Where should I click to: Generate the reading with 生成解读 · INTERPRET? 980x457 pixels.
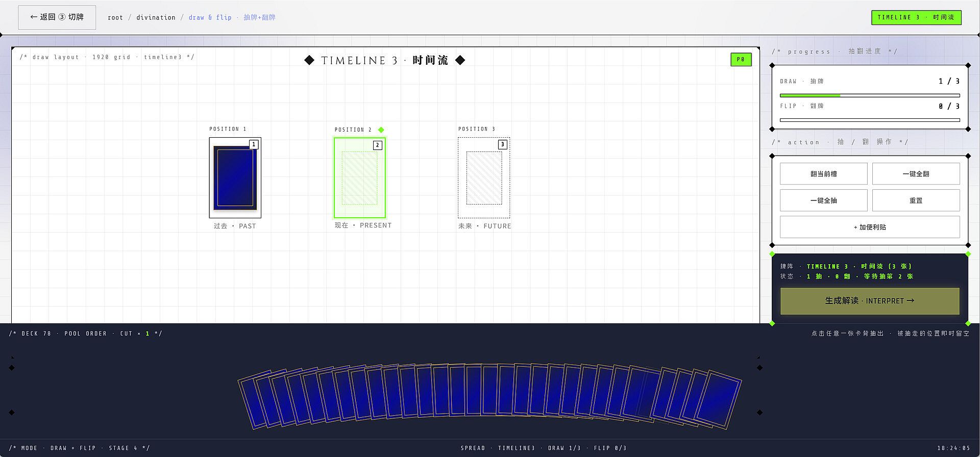(x=870, y=301)
